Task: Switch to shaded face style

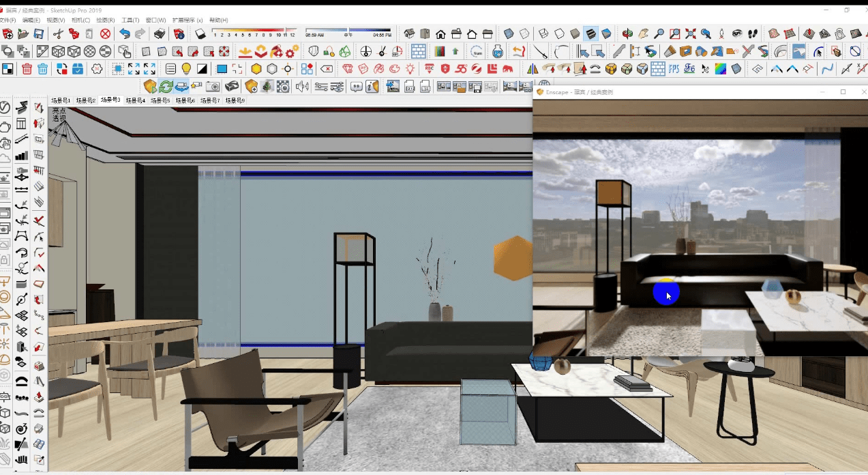Action: (575, 33)
